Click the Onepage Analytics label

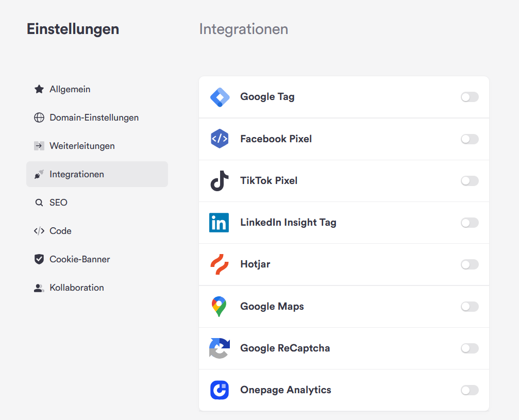click(x=286, y=390)
